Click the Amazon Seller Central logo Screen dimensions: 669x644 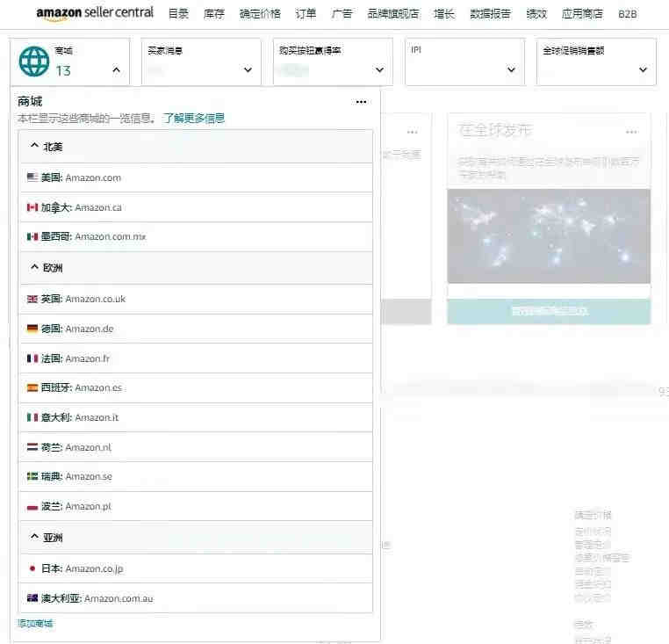tap(95, 13)
